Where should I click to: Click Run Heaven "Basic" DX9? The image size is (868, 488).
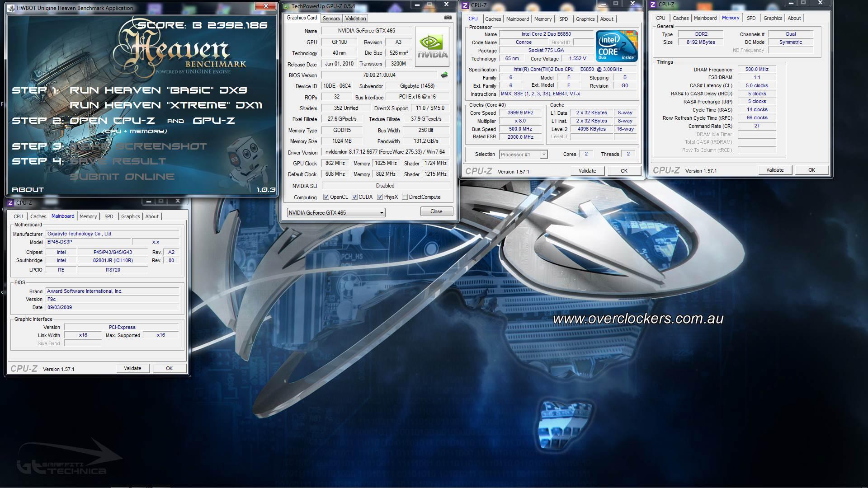coord(158,90)
